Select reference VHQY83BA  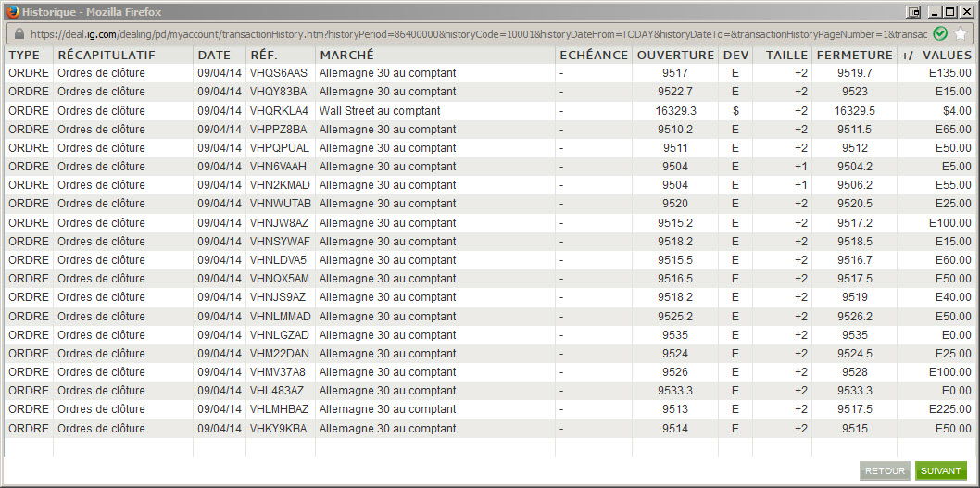[x=279, y=92]
